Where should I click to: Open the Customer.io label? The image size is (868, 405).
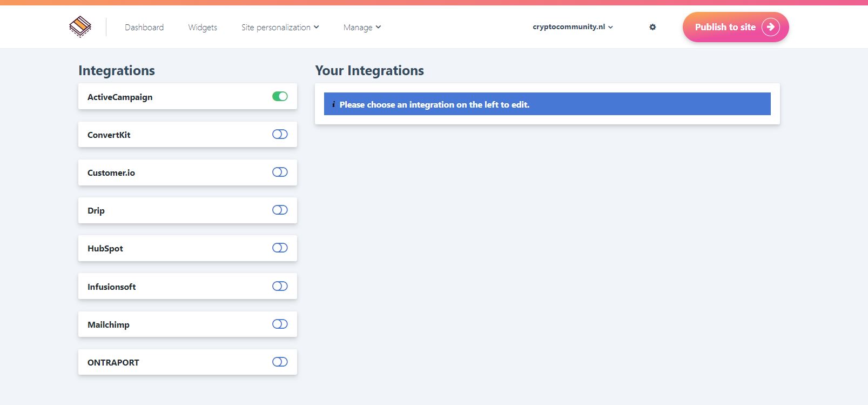click(111, 172)
